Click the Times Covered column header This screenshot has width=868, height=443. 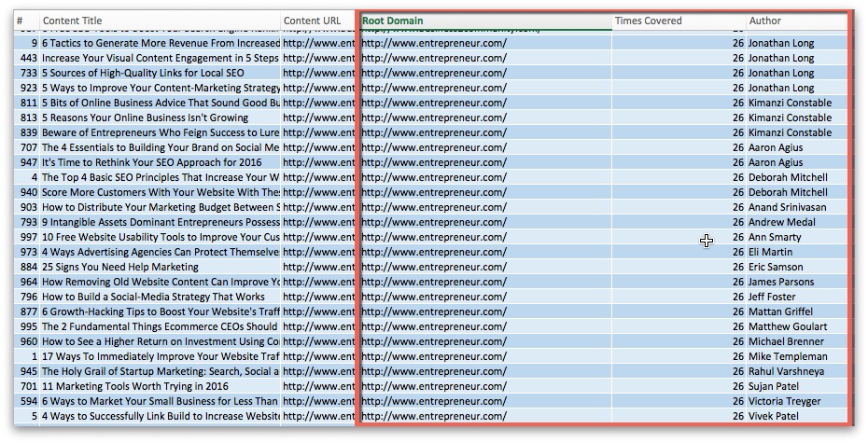[x=679, y=21]
